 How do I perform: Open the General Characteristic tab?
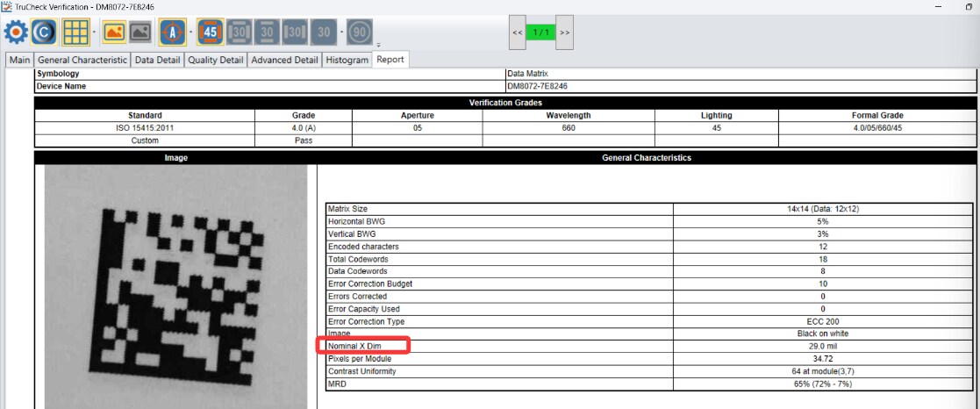pyautogui.click(x=82, y=60)
